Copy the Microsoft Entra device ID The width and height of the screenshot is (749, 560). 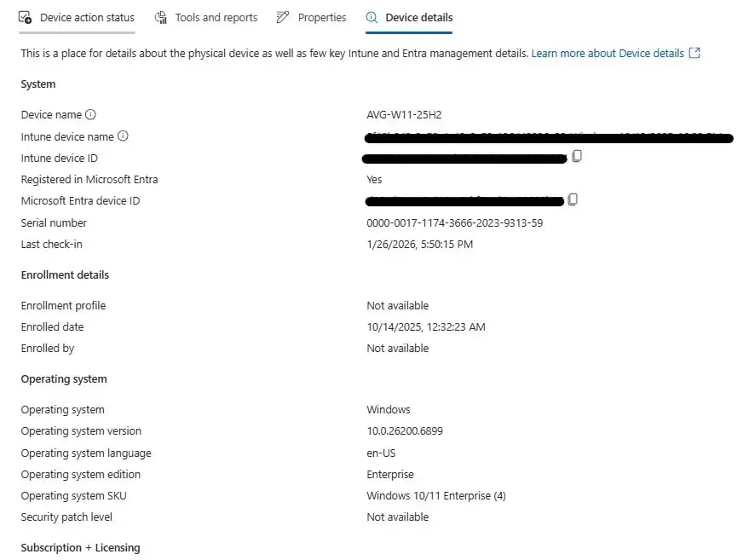573,199
